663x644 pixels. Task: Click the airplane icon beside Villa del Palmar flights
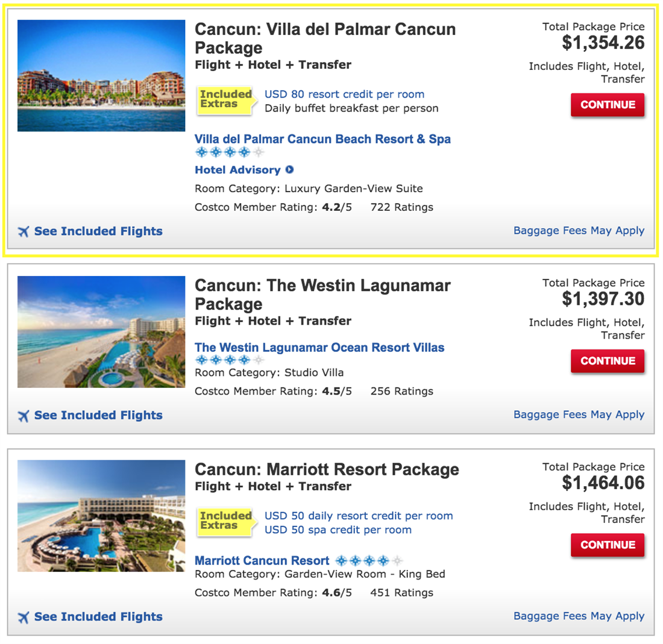point(24,231)
